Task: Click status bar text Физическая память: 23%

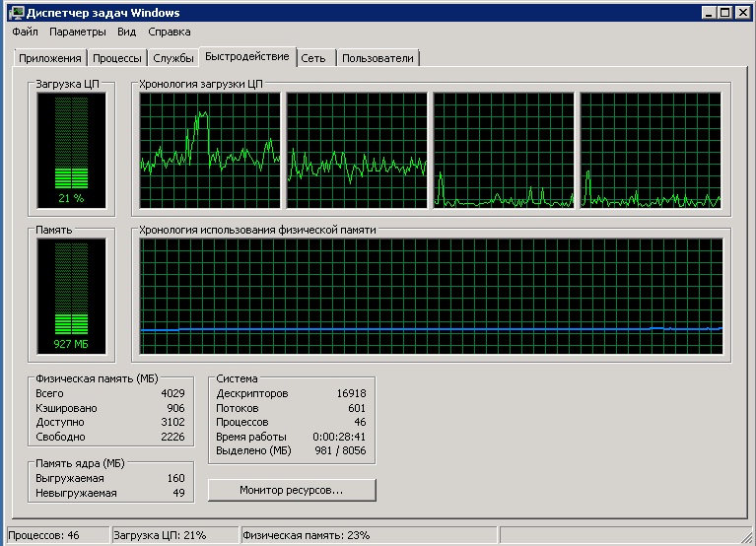Action: tap(307, 535)
